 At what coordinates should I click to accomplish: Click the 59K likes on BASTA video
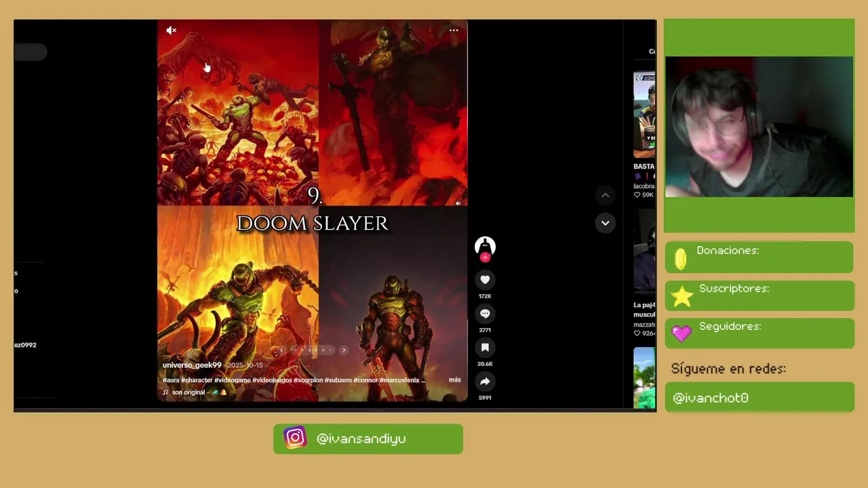[644, 195]
